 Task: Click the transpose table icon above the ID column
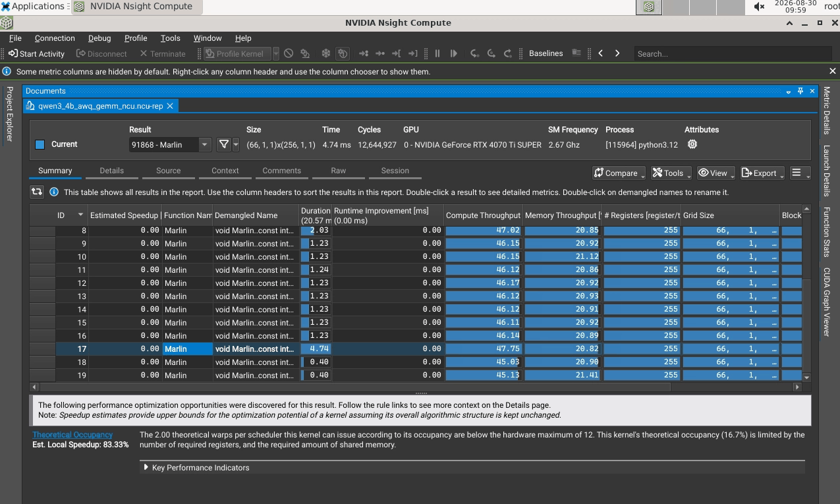(x=37, y=192)
